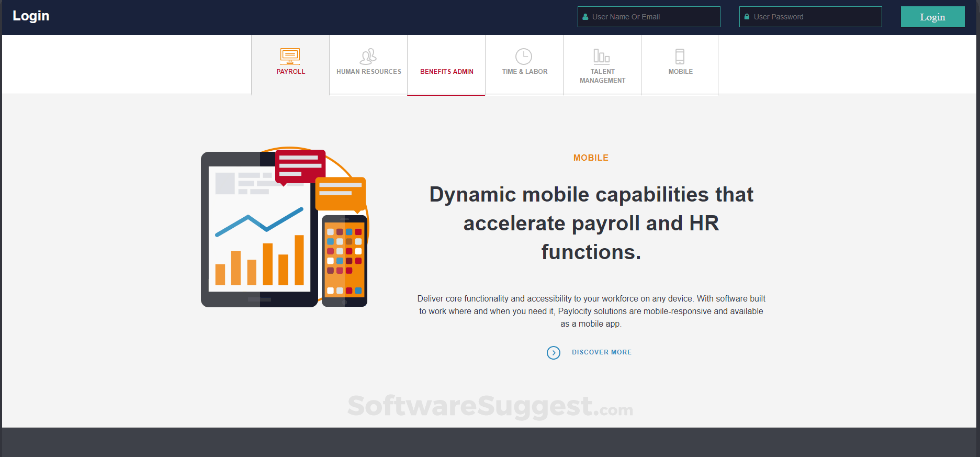Switch to the Payroll tab label

[290, 72]
